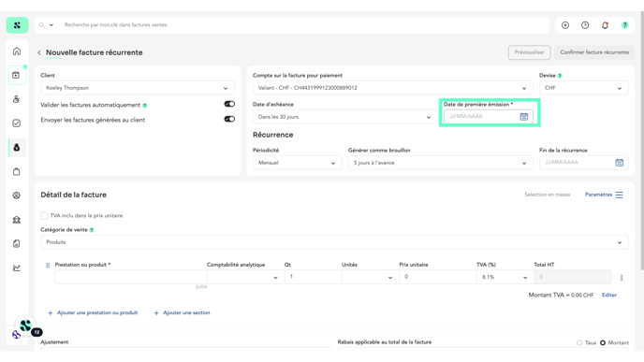Click into the keyword search field

tap(304, 25)
